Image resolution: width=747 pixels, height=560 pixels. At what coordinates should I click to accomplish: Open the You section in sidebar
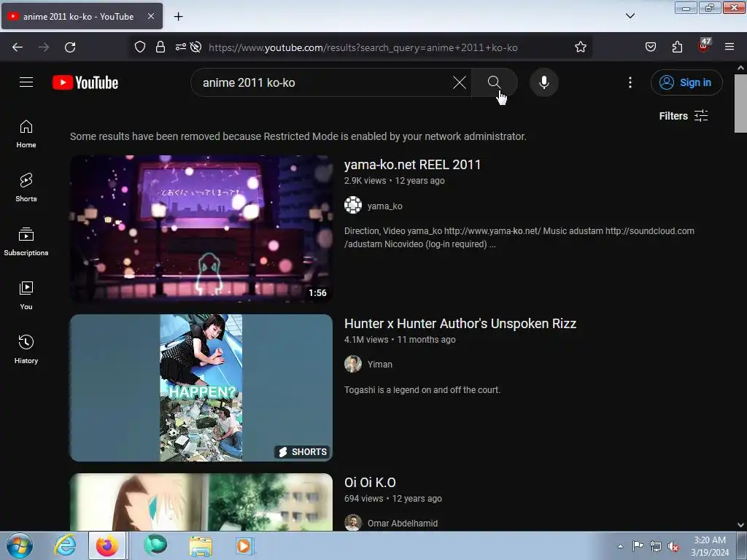(26, 296)
